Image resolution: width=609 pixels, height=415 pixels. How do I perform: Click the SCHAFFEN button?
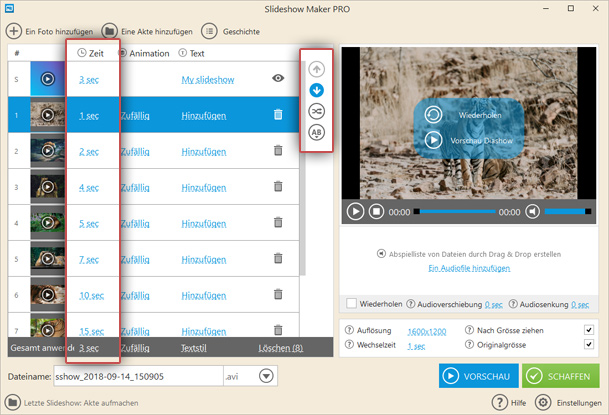[560, 376]
